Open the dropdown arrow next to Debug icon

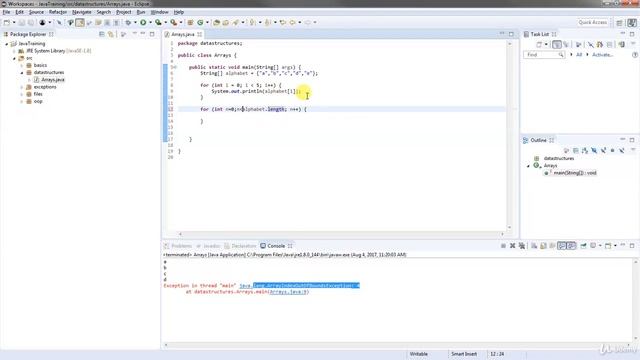pyautogui.click(x=135, y=22)
